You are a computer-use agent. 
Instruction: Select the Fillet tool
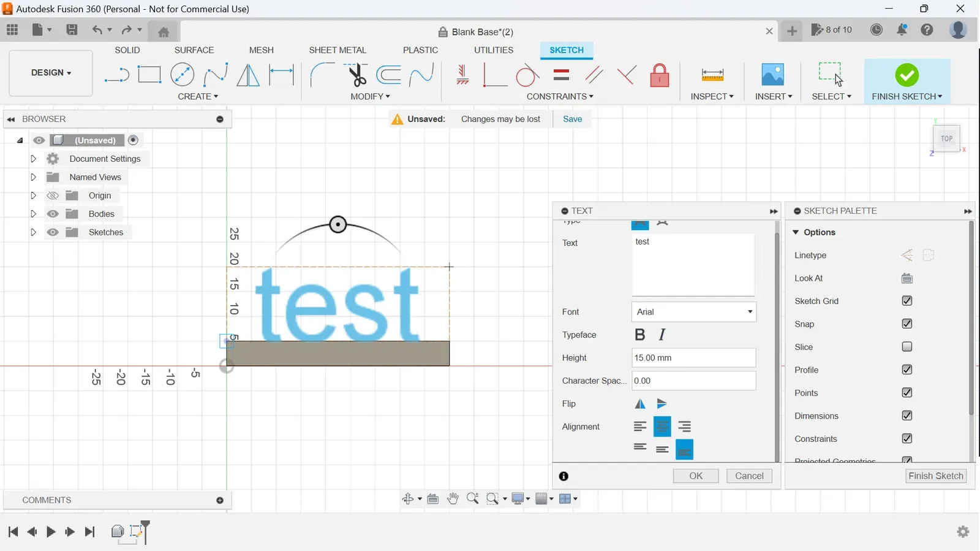click(x=322, y=75)
